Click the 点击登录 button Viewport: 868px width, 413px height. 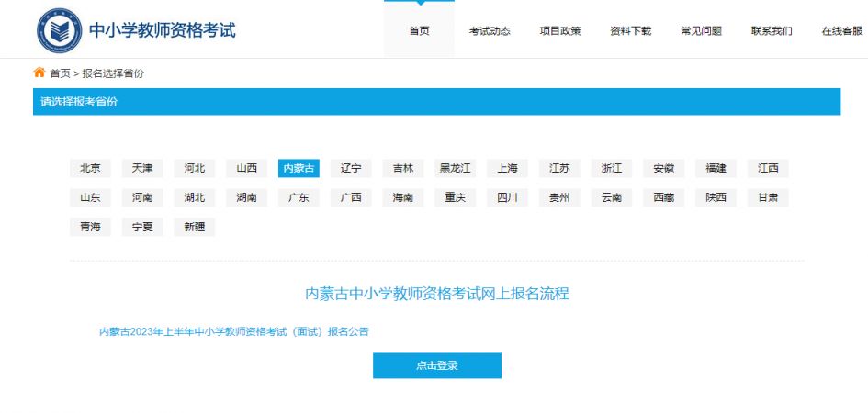tap(437, 365)
